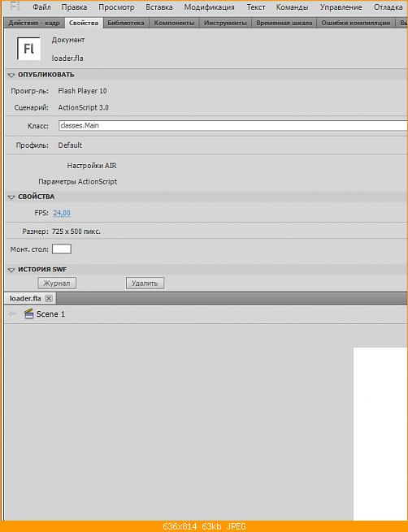Click the back arrow beside Scene 1
The height and width of the screenshot is (532, 408).
pos(13,314)
